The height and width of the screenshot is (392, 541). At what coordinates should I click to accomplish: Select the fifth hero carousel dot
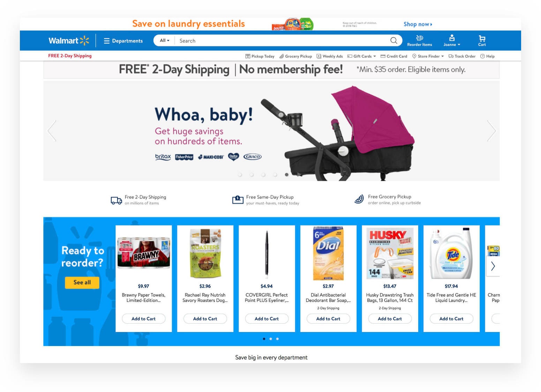(x=287, y=175)
